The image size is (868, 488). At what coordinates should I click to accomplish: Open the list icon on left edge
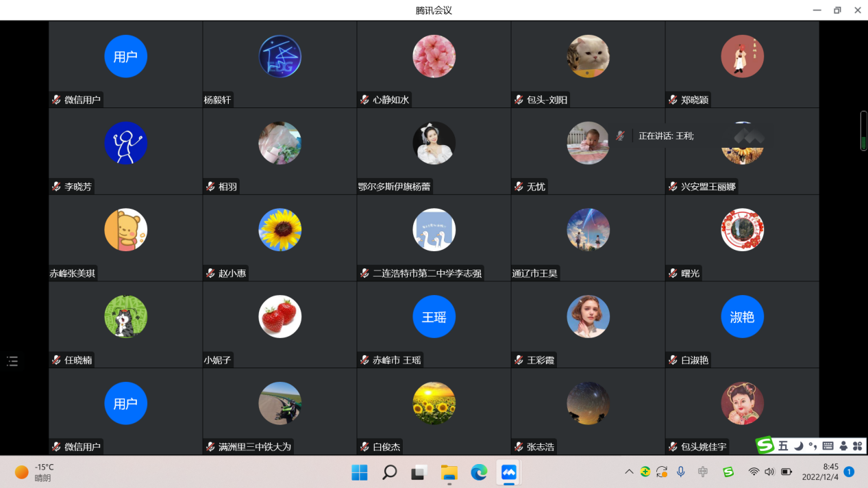click(x=12, y=361)
